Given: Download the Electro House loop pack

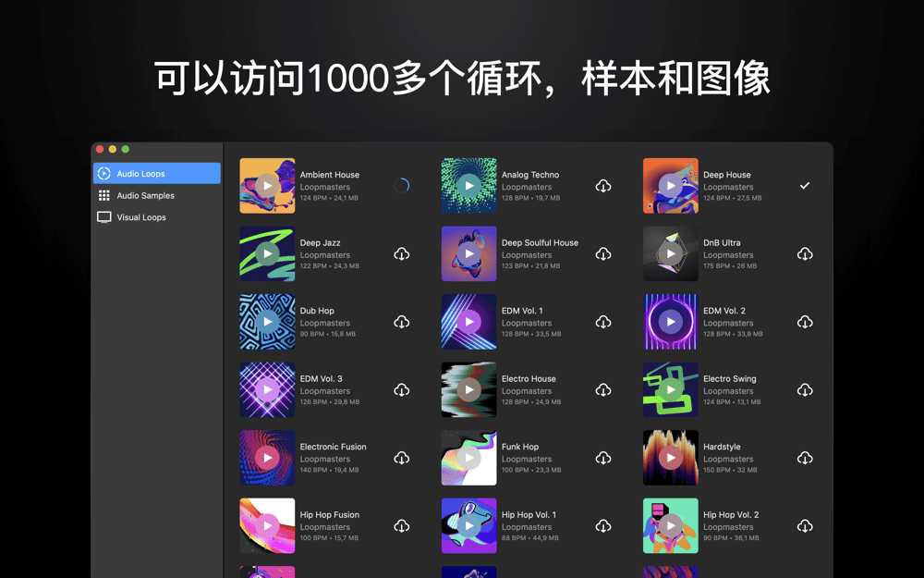Looking at the screenshot, I should coord(603,390).
